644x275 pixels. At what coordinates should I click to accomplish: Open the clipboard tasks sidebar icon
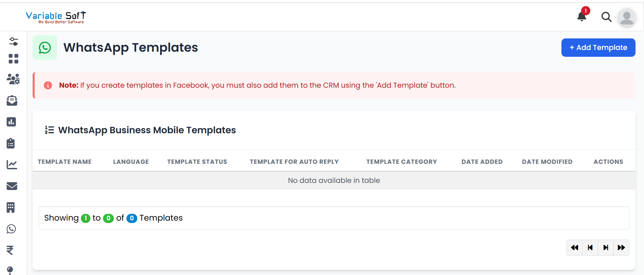point(11,143)
